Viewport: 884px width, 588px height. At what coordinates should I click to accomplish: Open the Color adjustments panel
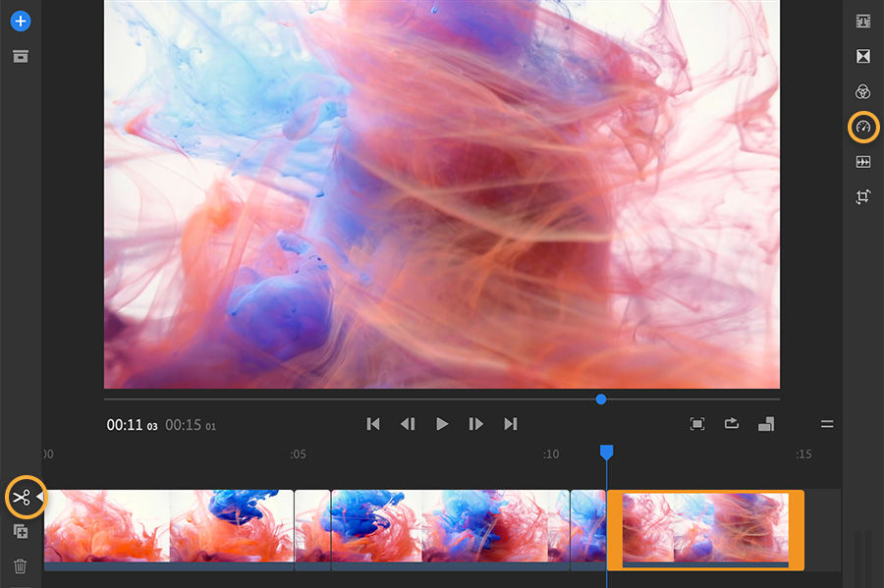pyautogui.click(x=861, y=91)
